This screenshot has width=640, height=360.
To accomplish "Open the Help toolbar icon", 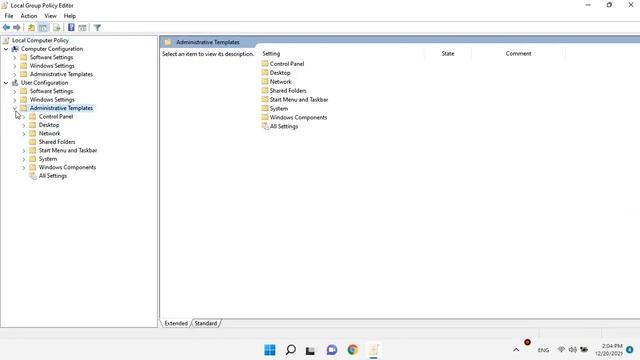I will pyautogui.click(x=71, y=28).
